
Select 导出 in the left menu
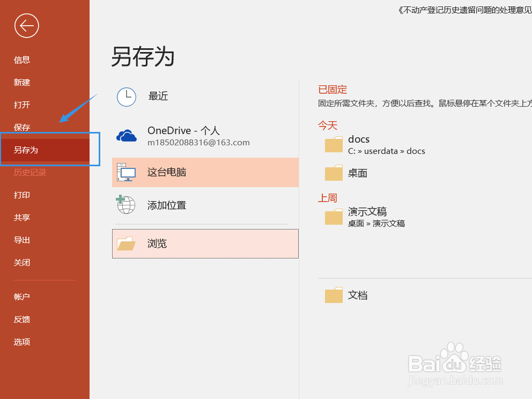22,240
